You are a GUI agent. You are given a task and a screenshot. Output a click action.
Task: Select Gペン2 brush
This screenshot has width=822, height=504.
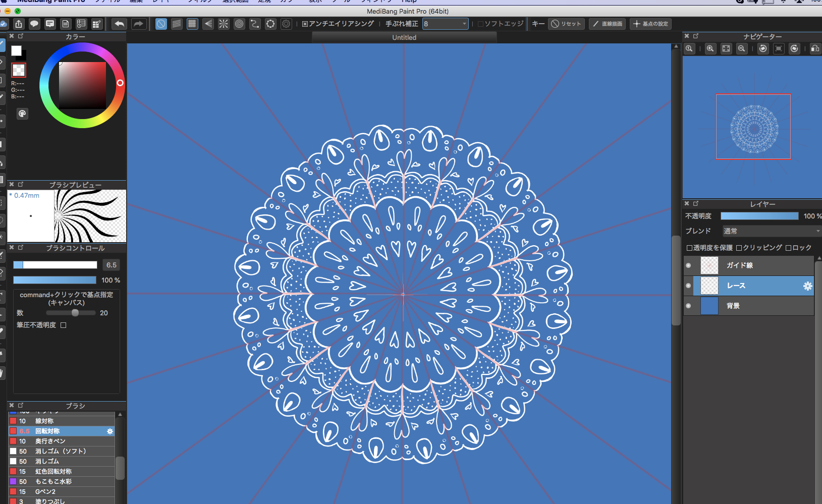point(62,492)
